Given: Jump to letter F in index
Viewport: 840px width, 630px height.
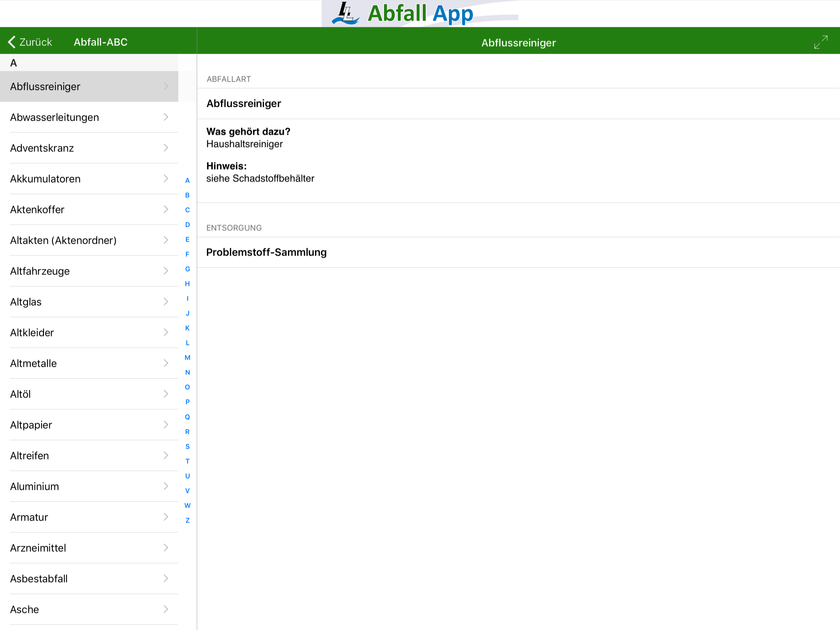Looking at the screenshot, I should coord(187,255).
